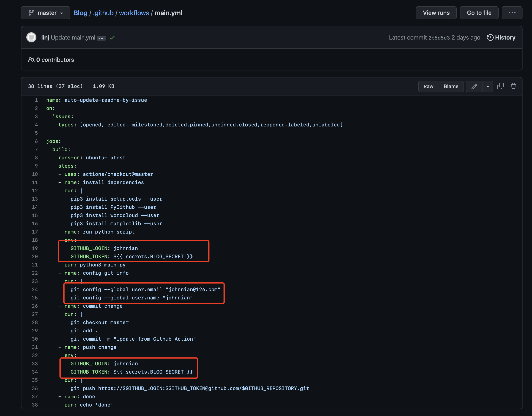Expand the commit message with the ellipsis
Image resolution: width=532 pixels, height=416 pixels.
pyautogui.click(x=101, y=38)
